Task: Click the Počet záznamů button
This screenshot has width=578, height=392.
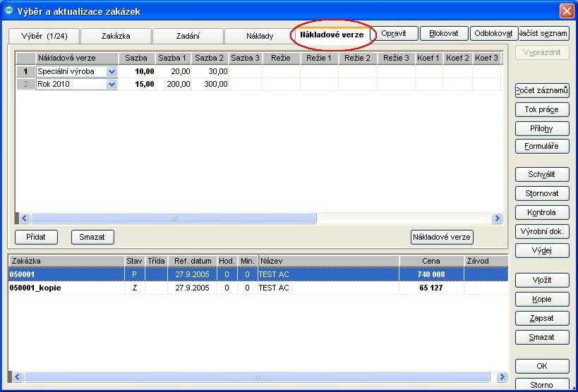Action: 542,91
